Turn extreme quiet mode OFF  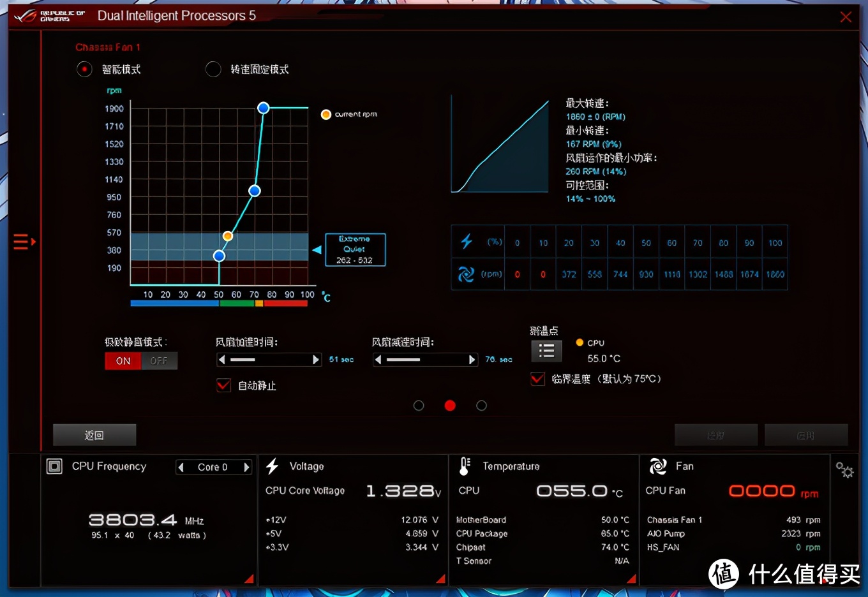(x=159, y=361)
